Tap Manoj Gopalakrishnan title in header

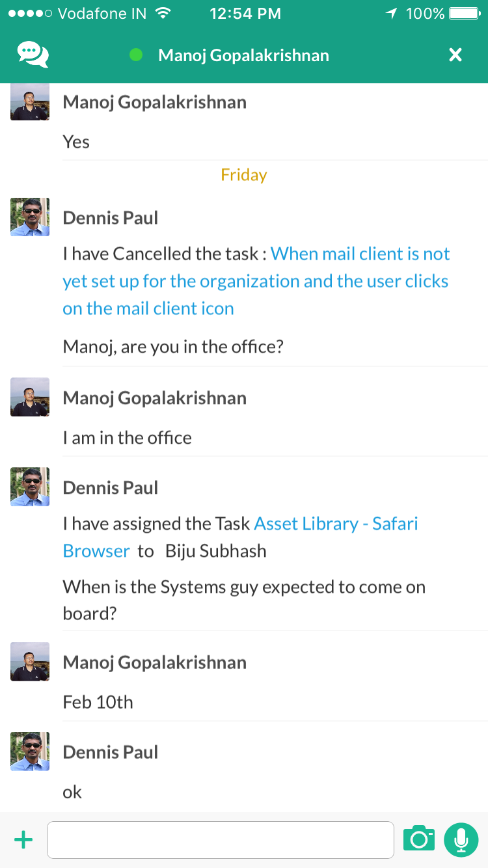click(x=243, y=55)
